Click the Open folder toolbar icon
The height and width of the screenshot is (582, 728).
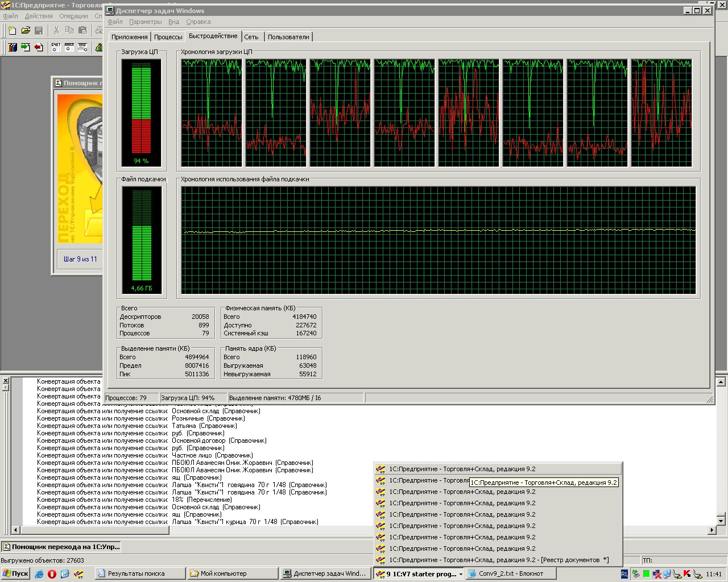coord(26,31)
